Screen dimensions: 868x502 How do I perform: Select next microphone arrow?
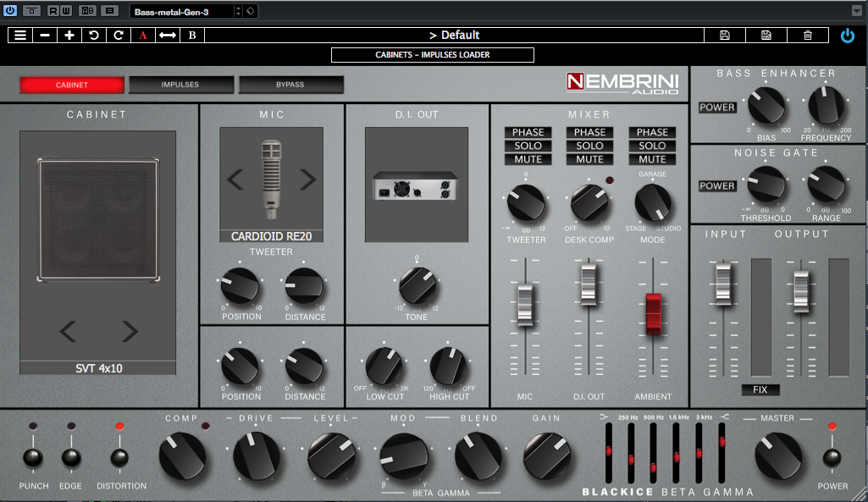pyautogui.click(x=307, y=179)
